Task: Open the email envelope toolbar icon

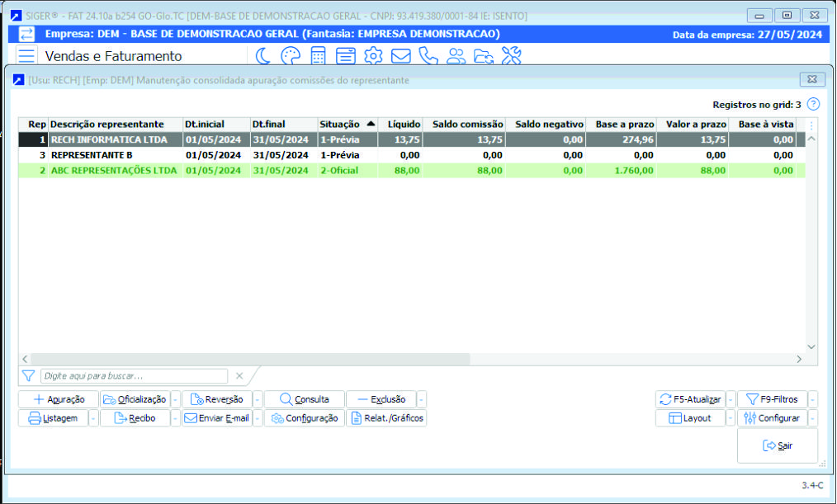Action: pos(401,55)
